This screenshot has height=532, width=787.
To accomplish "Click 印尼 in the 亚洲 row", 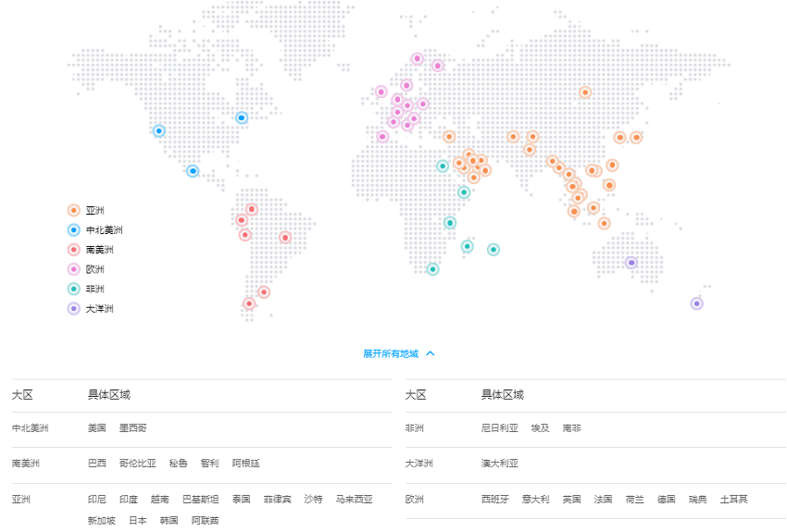I will pos(97,500).
